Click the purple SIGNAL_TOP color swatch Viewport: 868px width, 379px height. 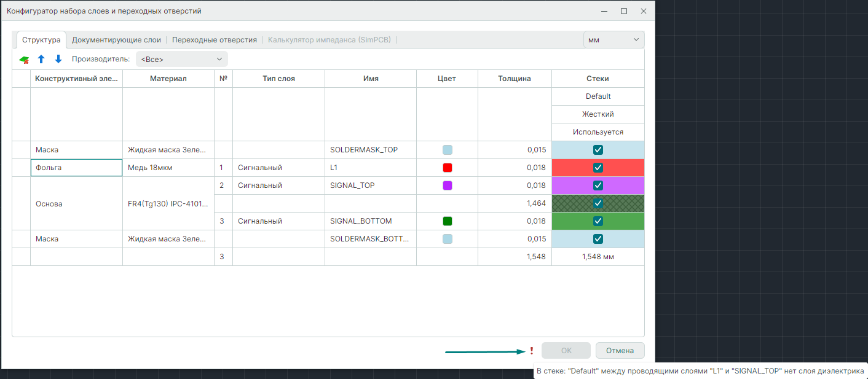[x=447, y=186]
